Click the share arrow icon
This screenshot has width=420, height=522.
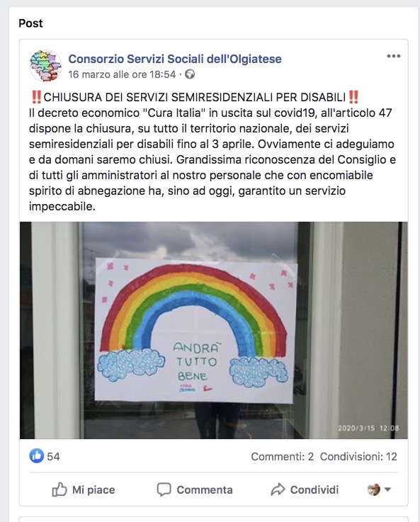(278, 489)
